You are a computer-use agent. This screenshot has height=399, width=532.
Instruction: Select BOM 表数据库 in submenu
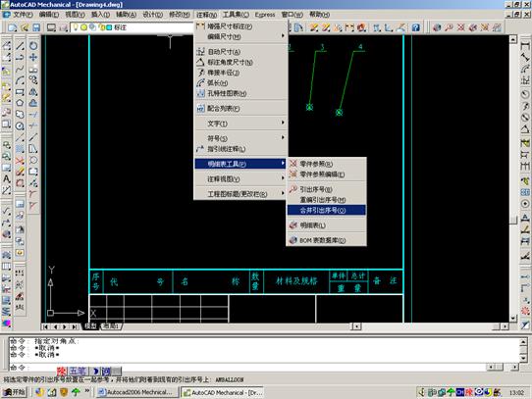click(x=327, y=240)
